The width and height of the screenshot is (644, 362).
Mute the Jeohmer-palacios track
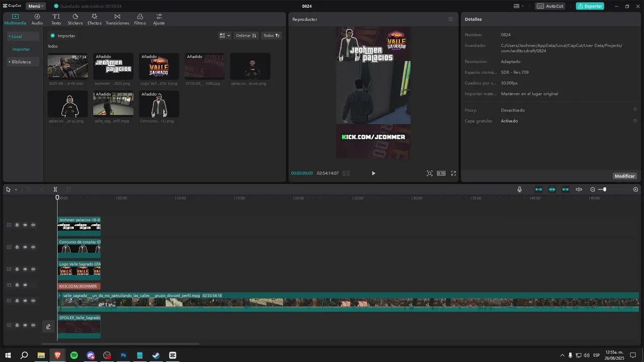tap(33, 225)
